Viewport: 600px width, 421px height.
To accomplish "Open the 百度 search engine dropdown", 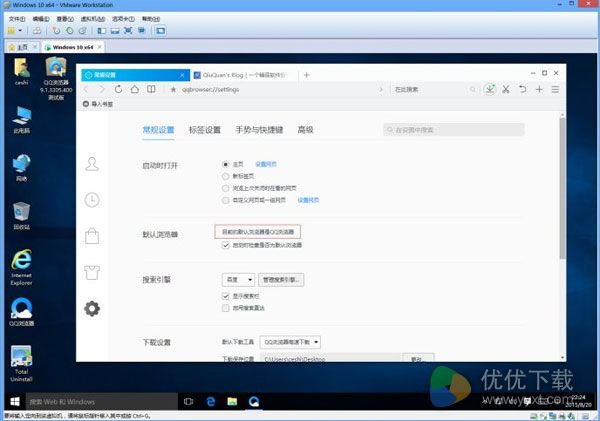I will (x=238, y=280).
